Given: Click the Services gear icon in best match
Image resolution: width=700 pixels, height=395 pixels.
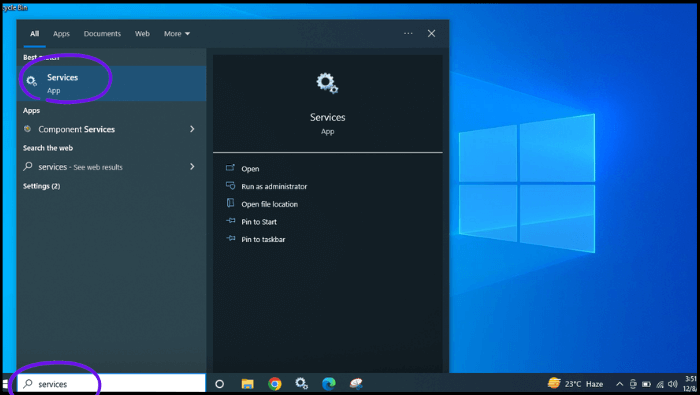Looking at the screenshot, I should (32, 81).
